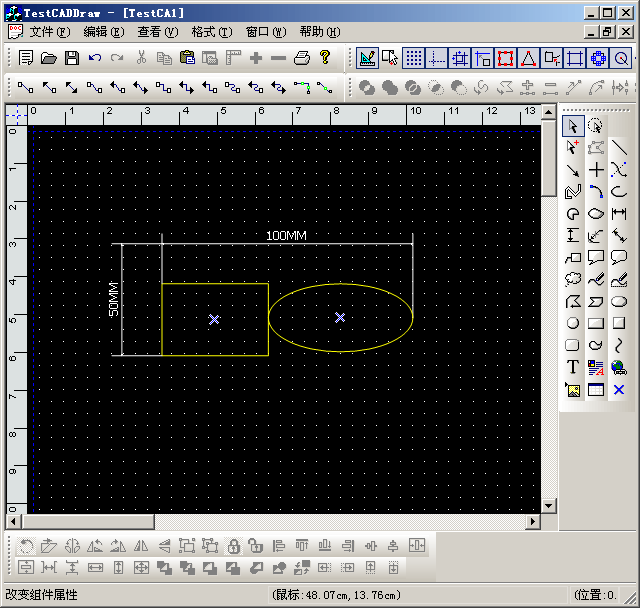
Task: Click the Undo arrow button
Action: pyautogui.click(x=95, y=58)
